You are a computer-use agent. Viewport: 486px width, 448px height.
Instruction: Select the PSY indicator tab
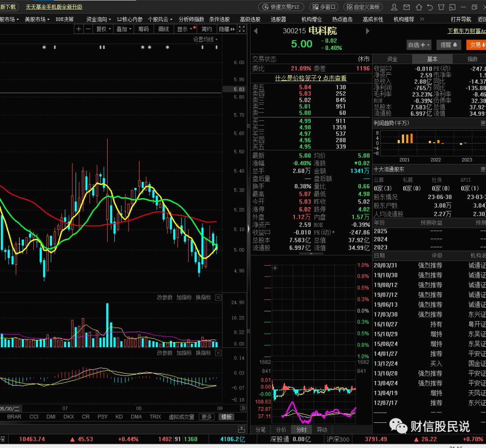coord(103,416)
